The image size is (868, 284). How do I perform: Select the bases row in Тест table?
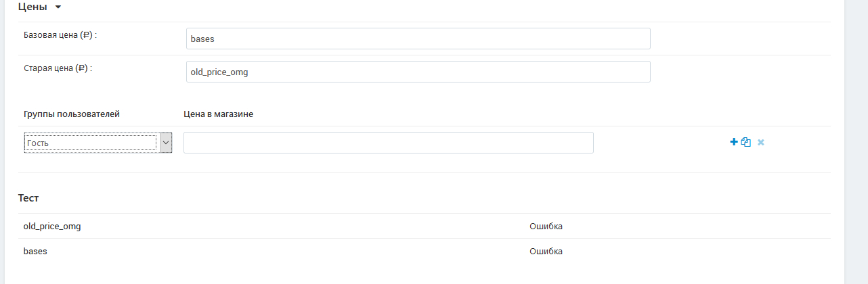point(424,251)
